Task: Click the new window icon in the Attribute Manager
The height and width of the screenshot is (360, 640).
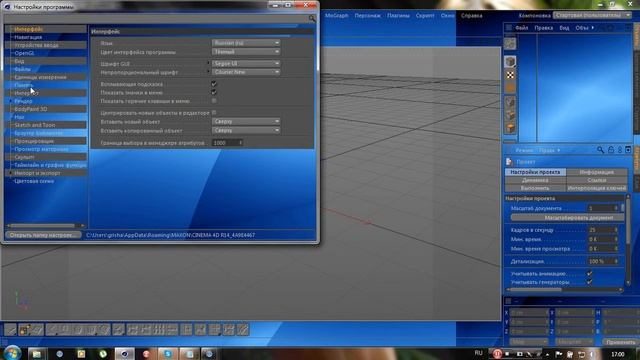Action: [628, 150]
